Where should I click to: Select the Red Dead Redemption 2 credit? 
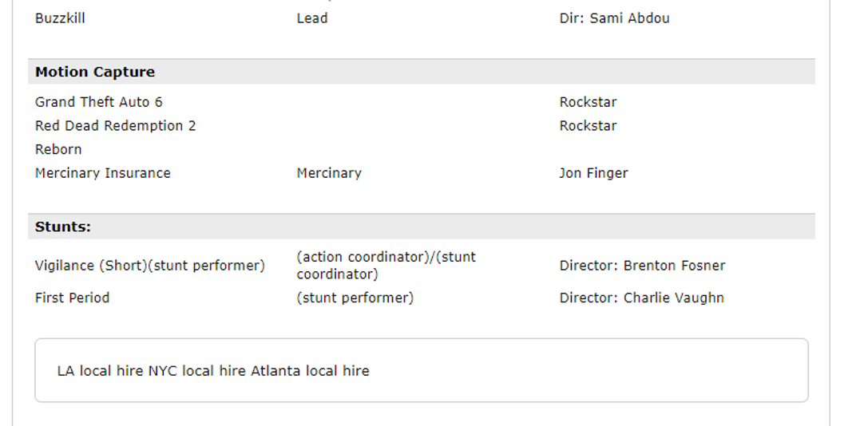[115, 126]
